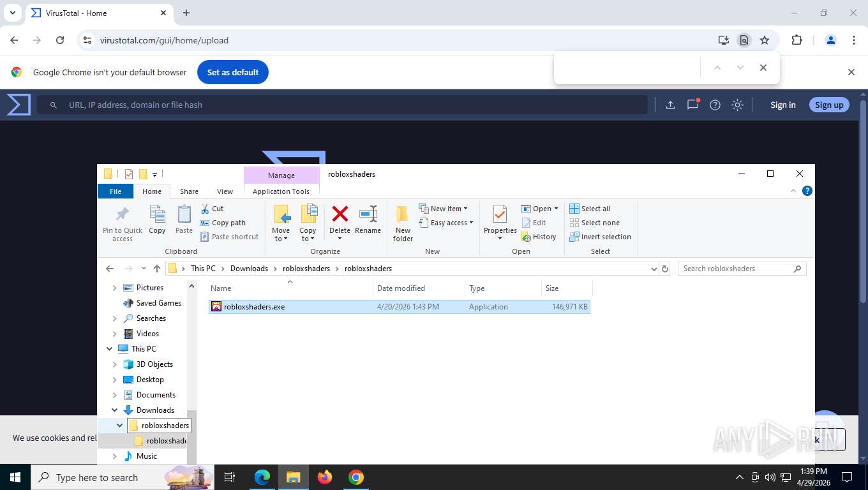Open the File tab in Explorer
868x490 pixels.
pyautogui.click(x=116, y=191)
